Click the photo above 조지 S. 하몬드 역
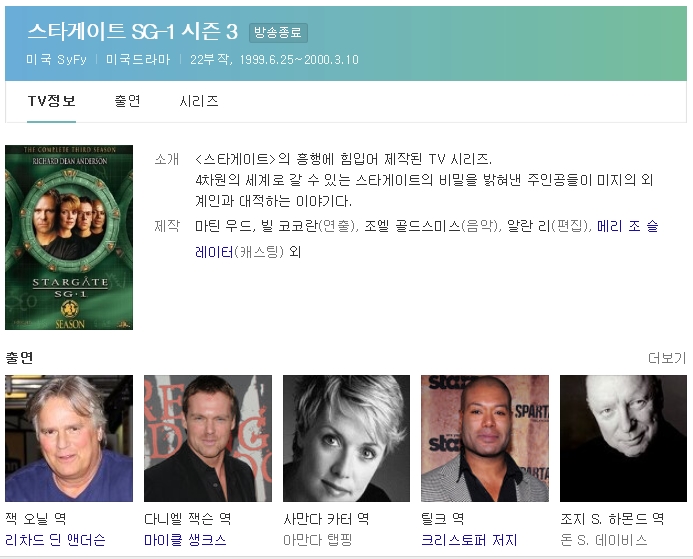This screenshot has height=559, width=693. 623,438
